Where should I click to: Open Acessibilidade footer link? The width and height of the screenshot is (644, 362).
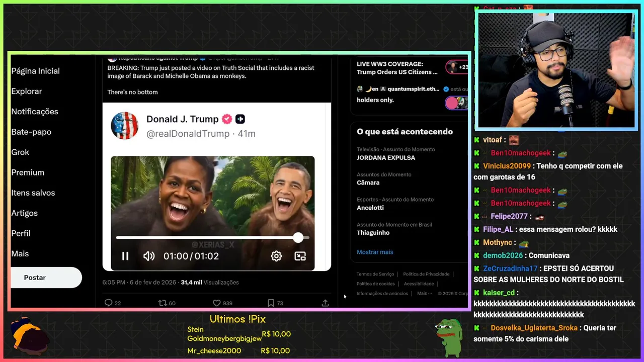click(x=419, y=284)
